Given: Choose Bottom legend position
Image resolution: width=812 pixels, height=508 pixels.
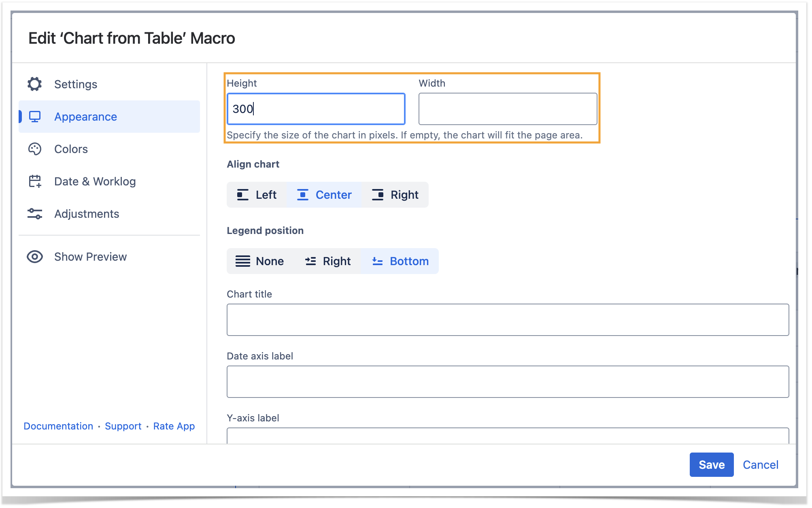Looking at the screenshot, I should click(400, 261).
